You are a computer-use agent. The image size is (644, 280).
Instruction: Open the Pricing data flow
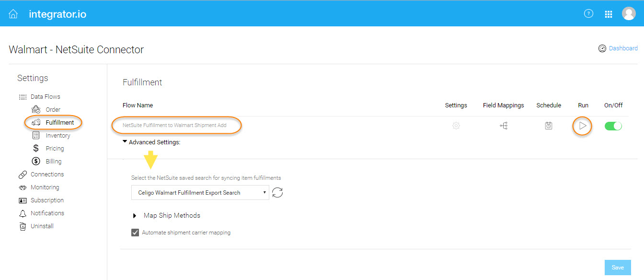pyautogui.click(x=55, y=148)
